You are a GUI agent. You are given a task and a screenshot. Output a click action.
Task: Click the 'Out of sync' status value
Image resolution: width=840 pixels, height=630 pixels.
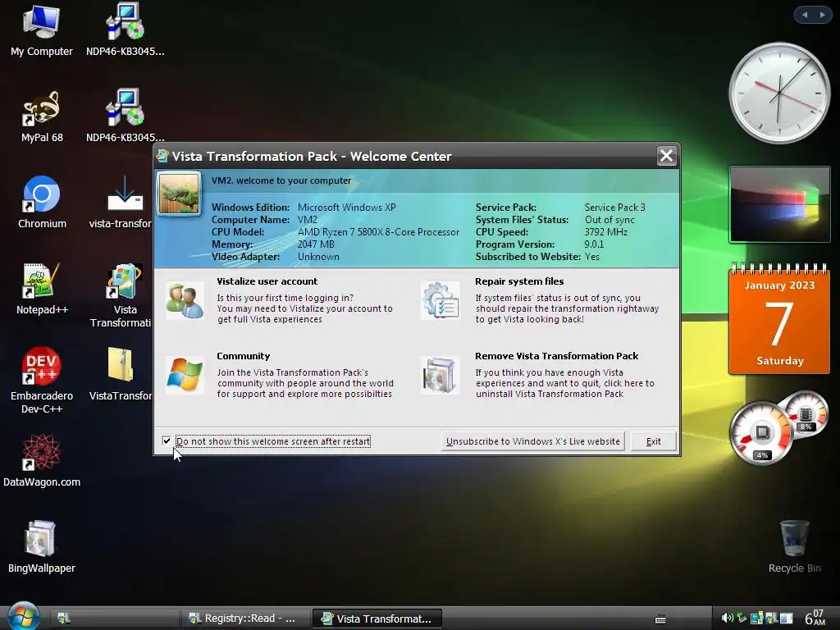pyautogui.click(x=609, y=220)
